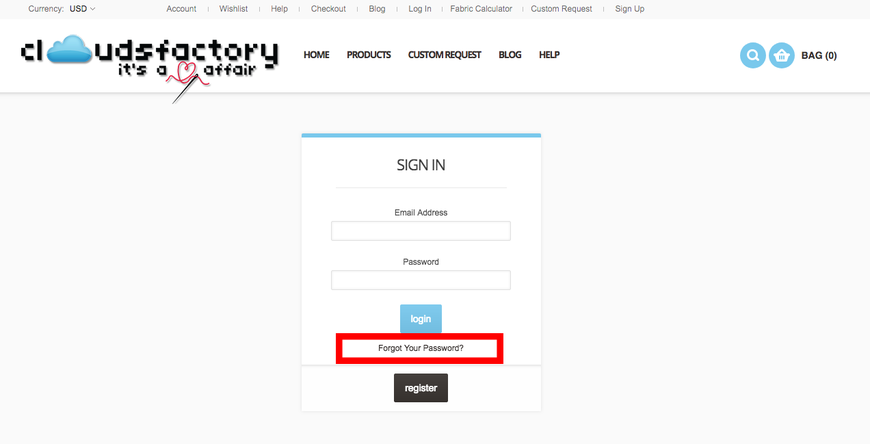
Task: Open the Fabric Calculator link
Action: pyautogui.click(x=481, y=9)
